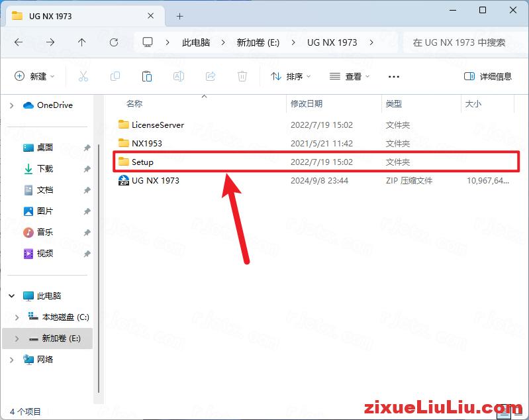Toggle the 详细信息 details pane
Viewport: 529px width, 420px height.
coord(488,76)
